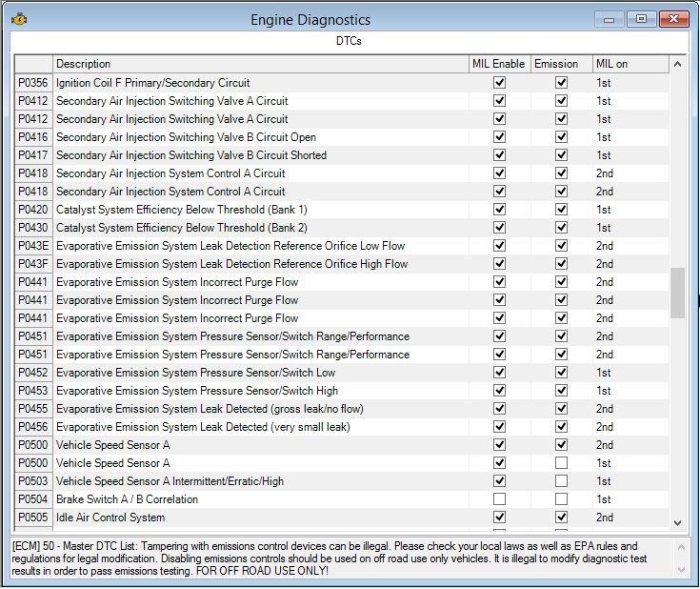Image resolution: width=700 pixels, height=589 pixels.
Task: Click the info panel scroll up arrow
Action: click(681, 547)
